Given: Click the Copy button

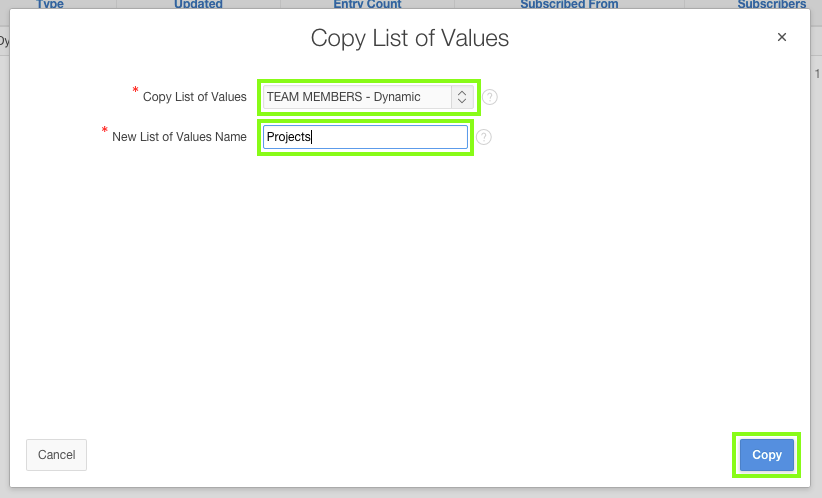Looking at the screenshot, I should pyautogui.click(x=766, y=455).
